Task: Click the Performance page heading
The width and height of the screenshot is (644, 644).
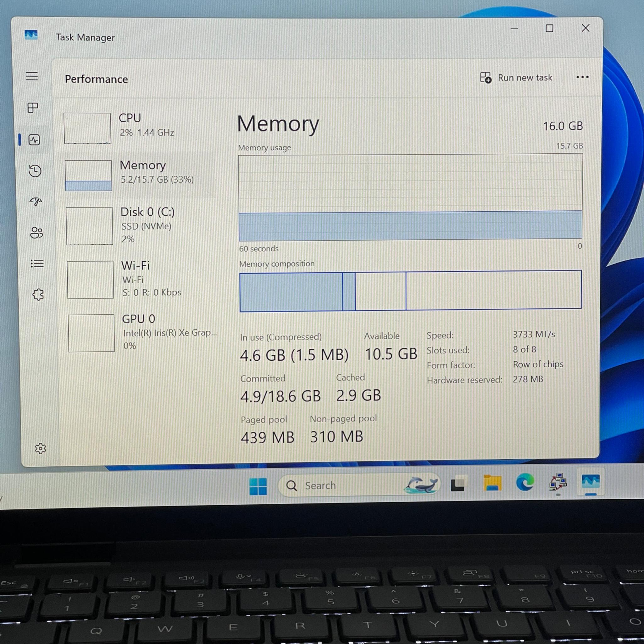Action: pyautogui.click(x=96, y=79)
